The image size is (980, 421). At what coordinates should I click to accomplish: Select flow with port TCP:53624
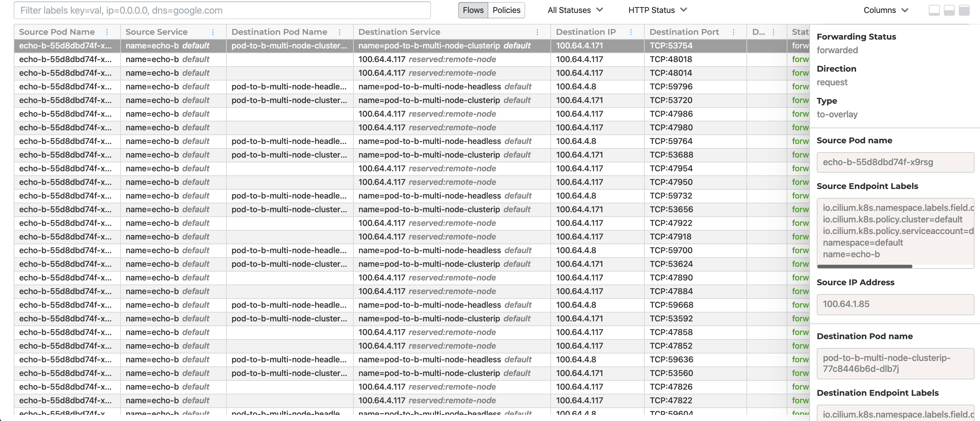(x=411, y=264)
